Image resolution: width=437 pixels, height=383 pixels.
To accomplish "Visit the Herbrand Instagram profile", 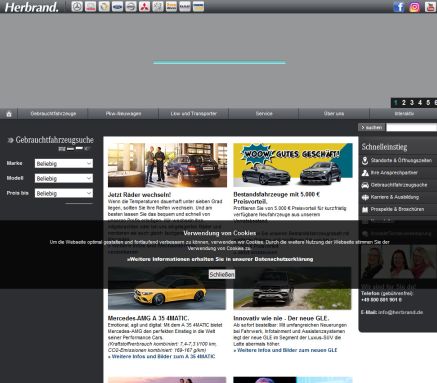I will tap(414, 7).
